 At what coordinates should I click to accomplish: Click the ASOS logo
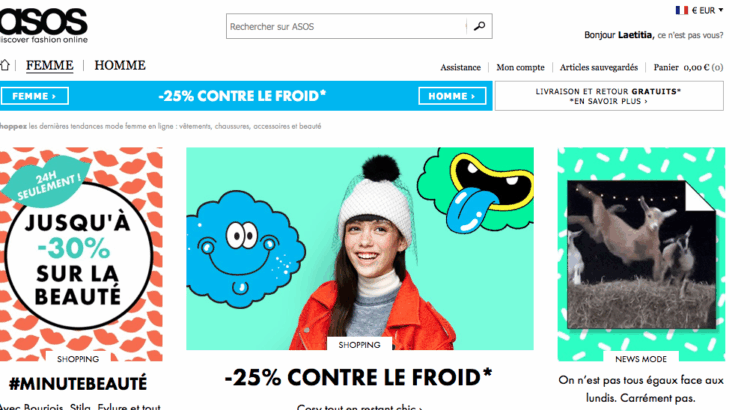coord(44,25)
